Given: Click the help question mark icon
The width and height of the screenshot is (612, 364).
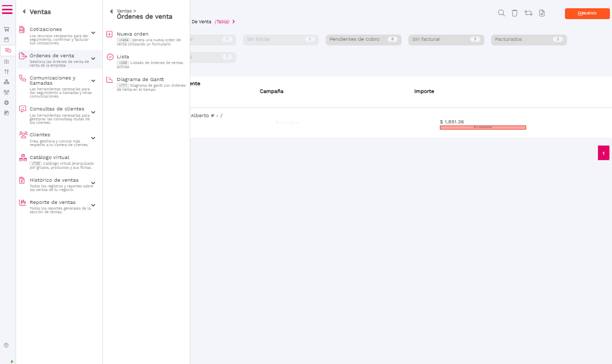Looking at the screenshot, I should pyautogui.click(x=6, y=345).
